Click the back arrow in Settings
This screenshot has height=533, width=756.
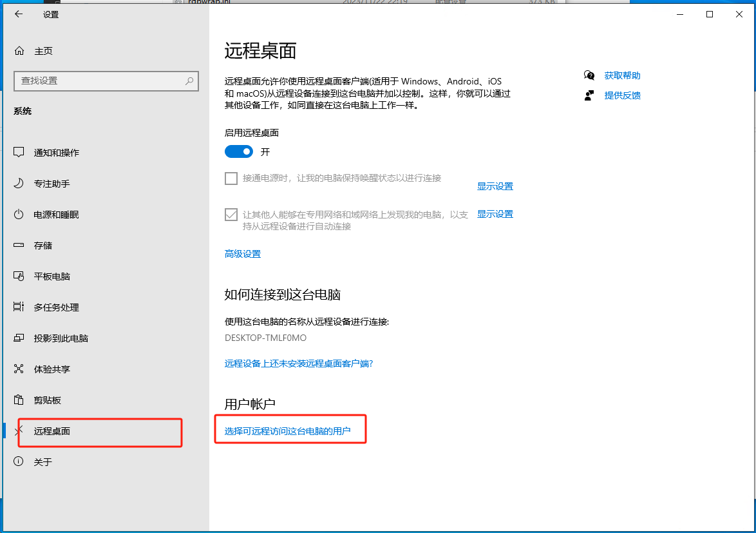pos(18,14)
